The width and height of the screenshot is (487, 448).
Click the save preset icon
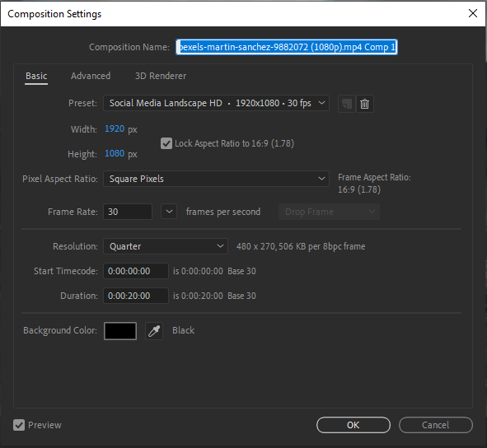point(347,104)
